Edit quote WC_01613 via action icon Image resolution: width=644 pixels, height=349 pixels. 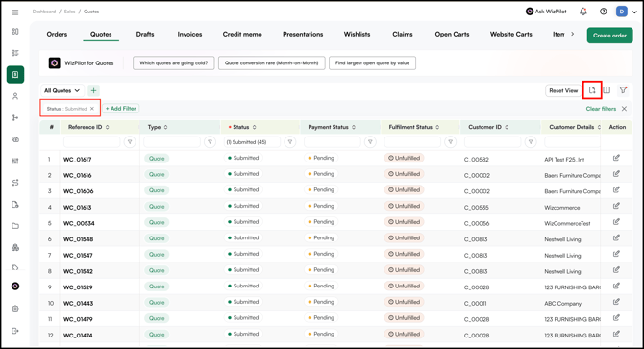pyautogui.click(x=616, y=206)
